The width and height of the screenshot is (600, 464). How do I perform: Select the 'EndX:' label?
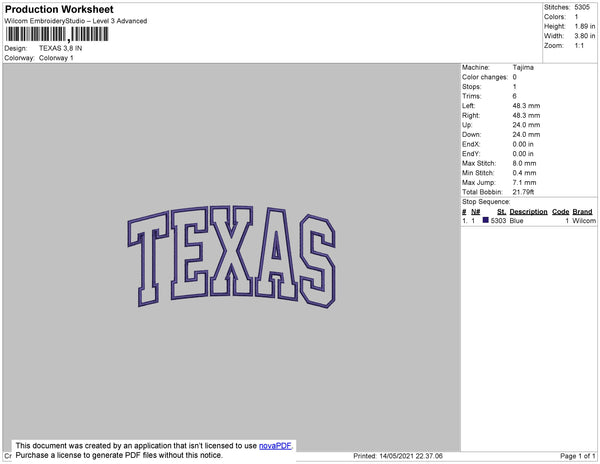(471, 144)
